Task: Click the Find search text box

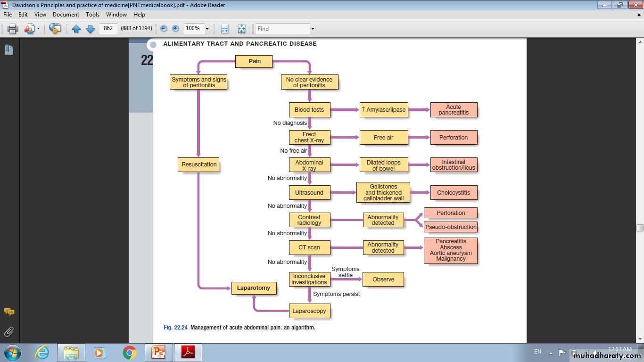Action: 282,29
